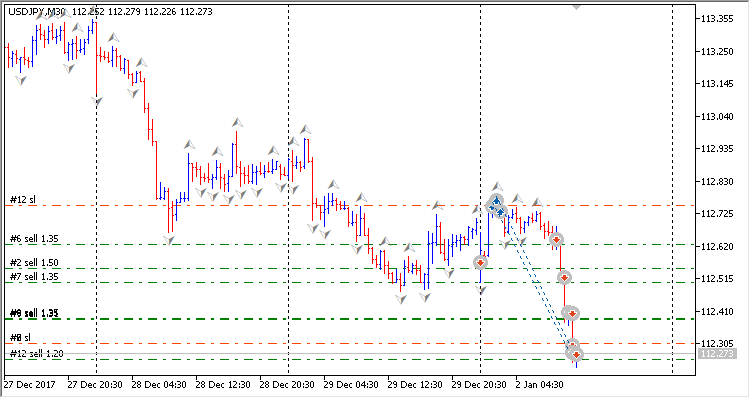Image resolution: width=750 pixels, height=398 pixels.
Task: Click the '28 Dec 04:30' time axis label
Action: click(x=159, y=385)
